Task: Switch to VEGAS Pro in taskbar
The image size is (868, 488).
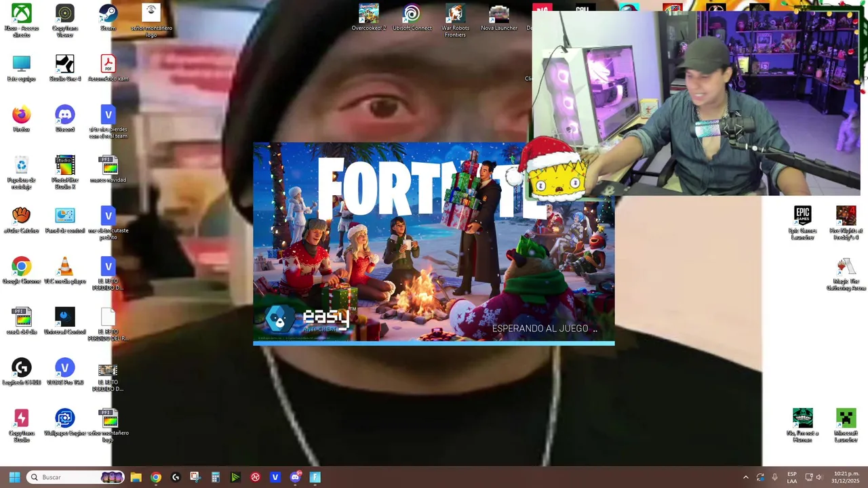Action: point(275,477)
